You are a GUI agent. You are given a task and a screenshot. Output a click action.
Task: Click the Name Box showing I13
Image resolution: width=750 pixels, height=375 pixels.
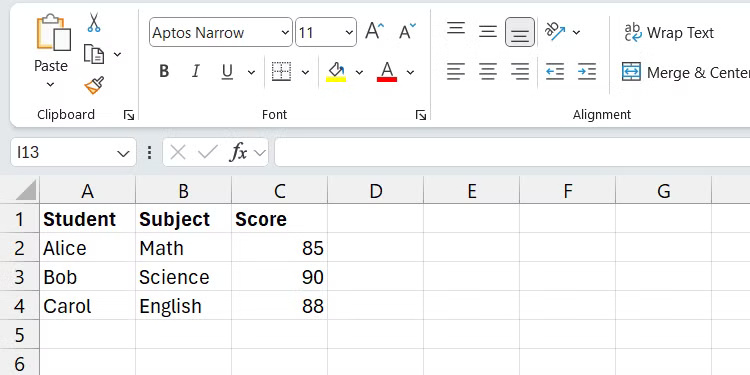(73, 153)
